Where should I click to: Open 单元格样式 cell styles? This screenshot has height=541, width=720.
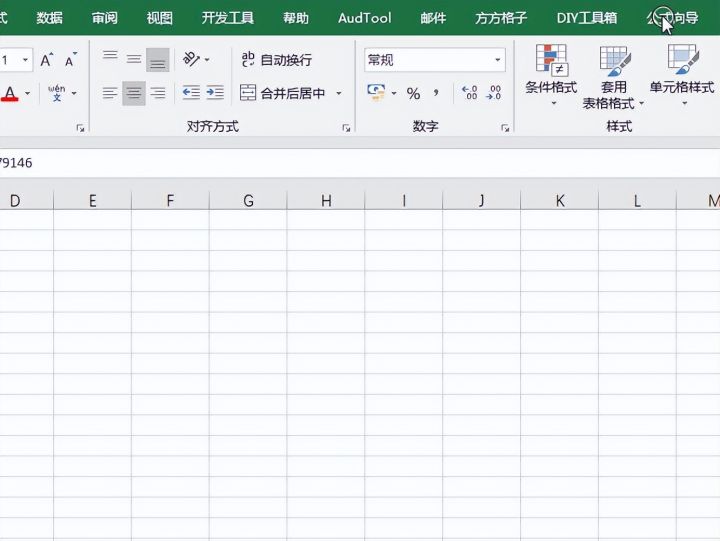click(682, 76)
